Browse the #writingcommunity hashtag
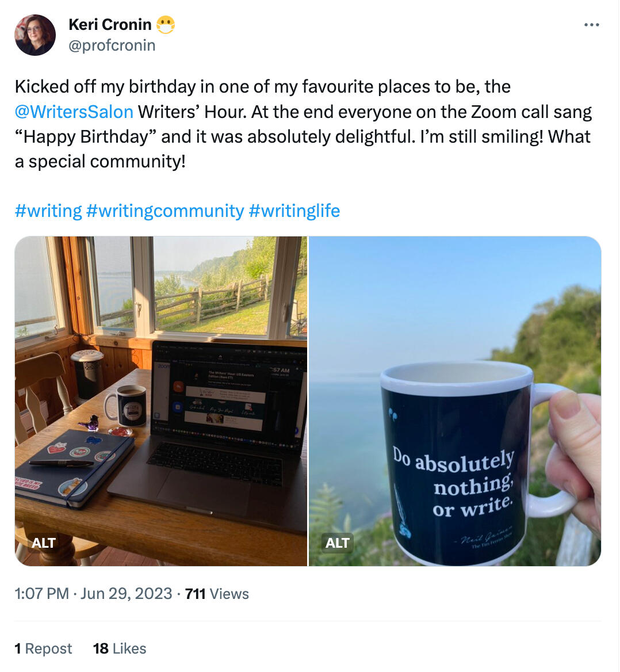The height and width of the screenshot is (672, 620). (165, 211)
